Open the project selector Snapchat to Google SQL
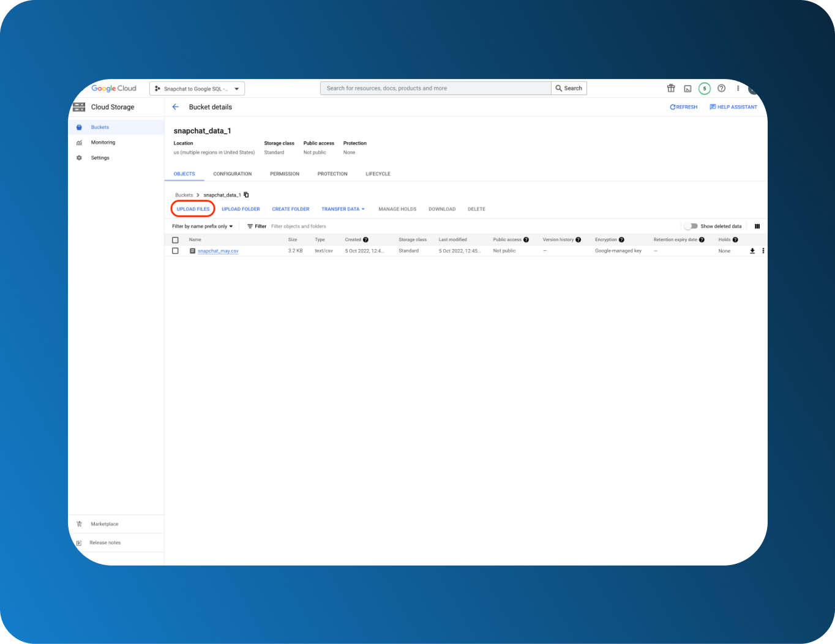The image size is (835, 644). 197,89
